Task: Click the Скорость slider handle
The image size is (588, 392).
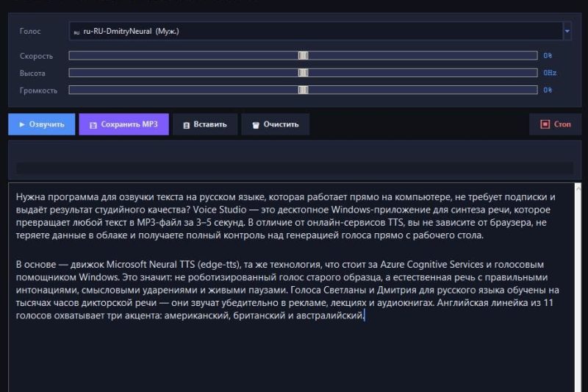Action: [x=303, y=55]
